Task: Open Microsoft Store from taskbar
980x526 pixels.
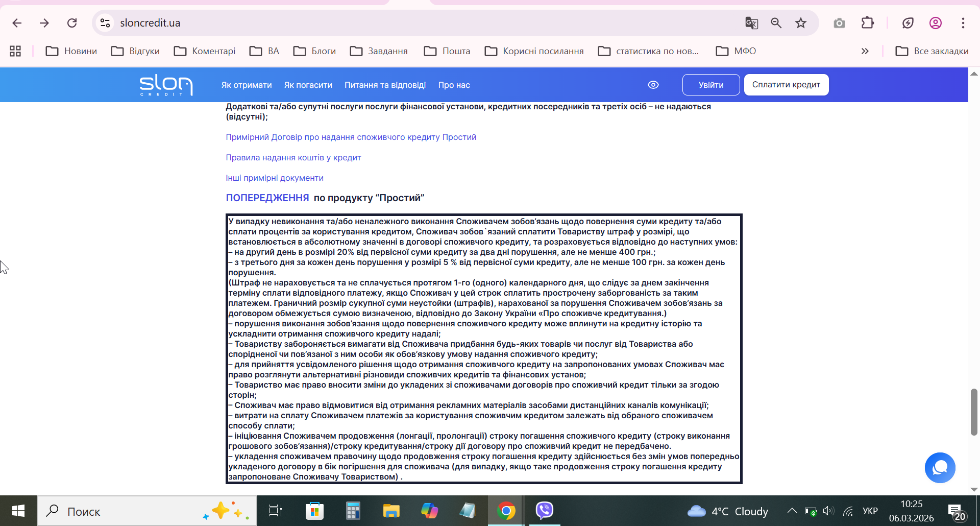Action: coord(314,511)
